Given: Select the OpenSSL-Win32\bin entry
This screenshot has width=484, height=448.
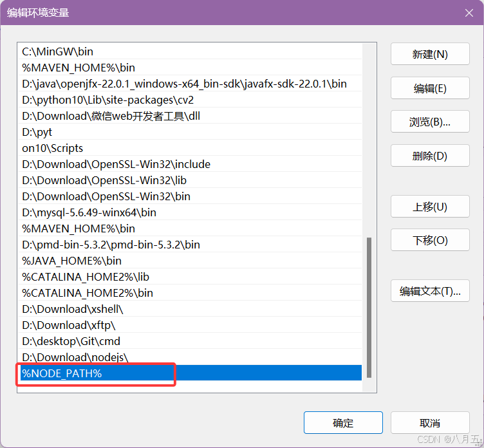Looking at the screenshot, I should [x=190, y=196].
